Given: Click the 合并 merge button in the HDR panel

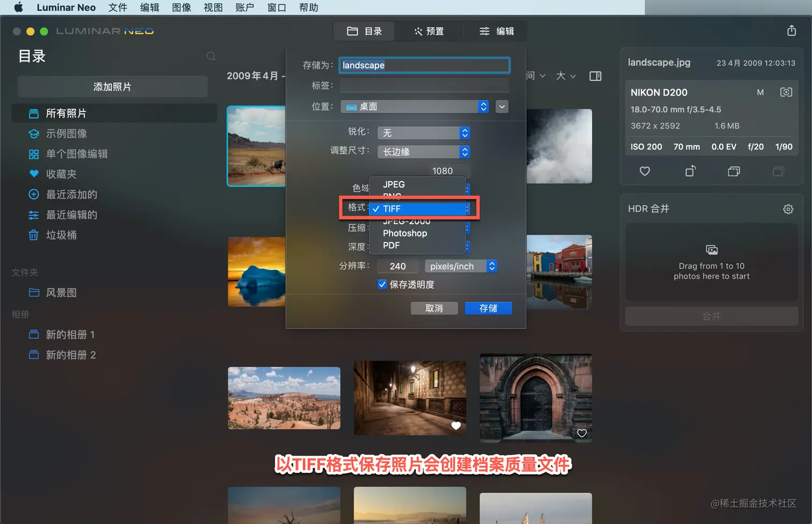Looking at the screenshot, I should coord(712,316).
